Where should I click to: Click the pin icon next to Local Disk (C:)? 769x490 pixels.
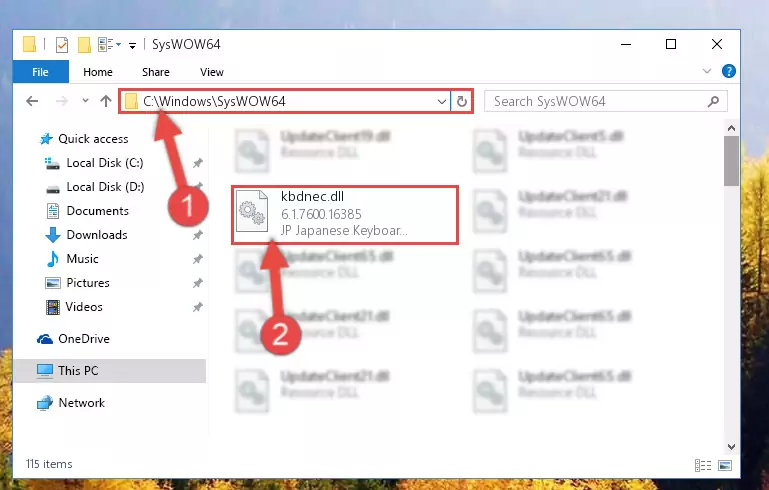(198, 163)
